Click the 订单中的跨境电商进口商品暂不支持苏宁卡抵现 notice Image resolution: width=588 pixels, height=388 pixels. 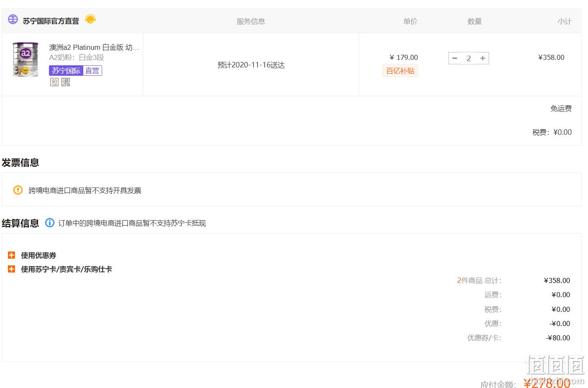click(x=132, y=223)
